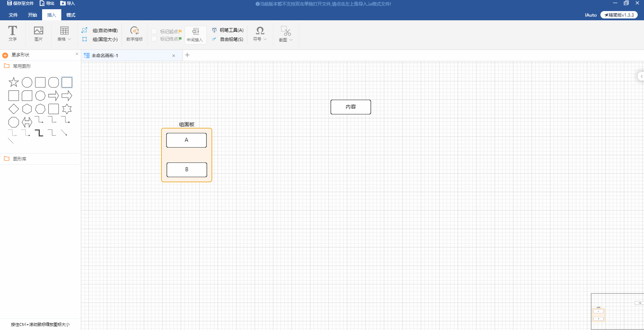Restore down the application window

626,3
